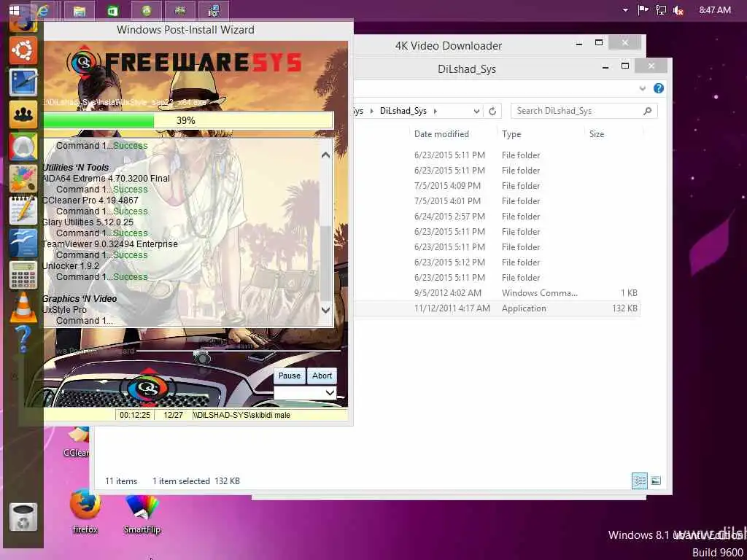Image resolution: width=747 pixels, height=560 pixels.
Task: Click the muted volume tray icon
Action: point(678,10)
